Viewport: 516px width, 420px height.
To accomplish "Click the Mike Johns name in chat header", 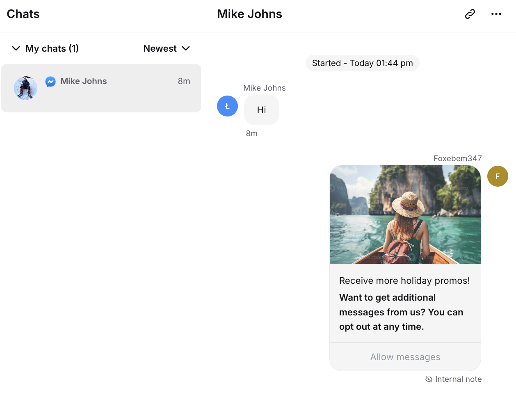I will point(249,14).
